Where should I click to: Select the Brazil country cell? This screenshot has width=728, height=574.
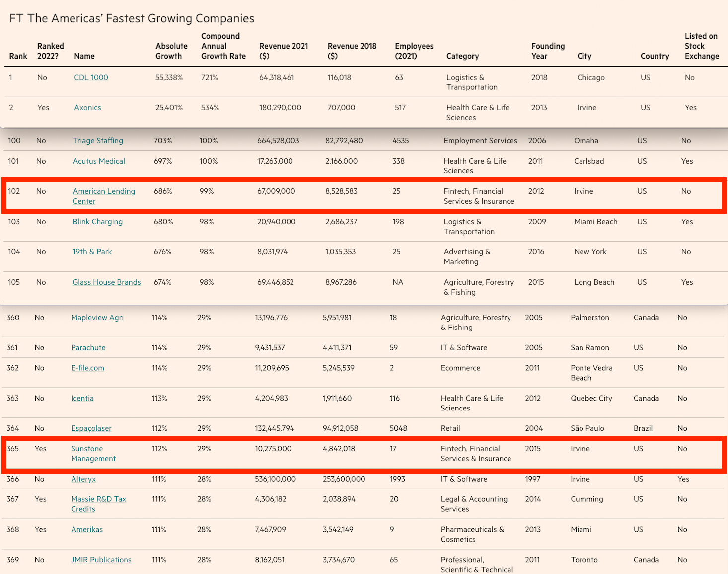pos(643,428)
